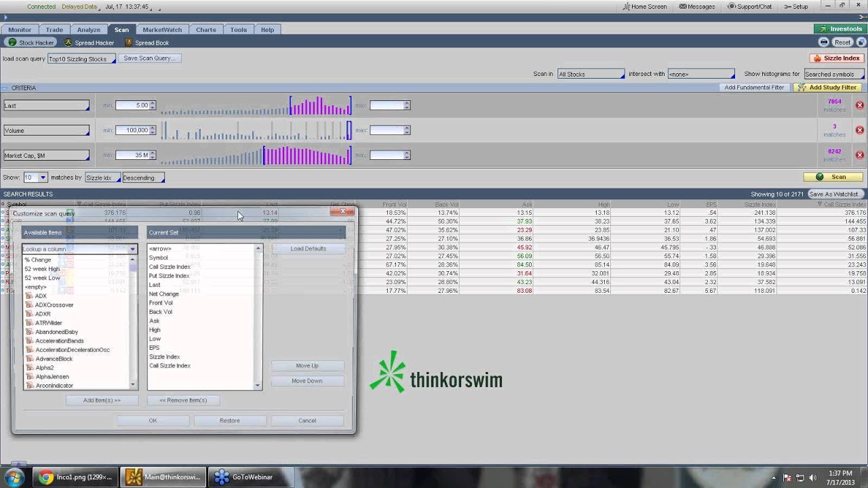Open GoToWebinar from the taskbar

click(250, 477)
